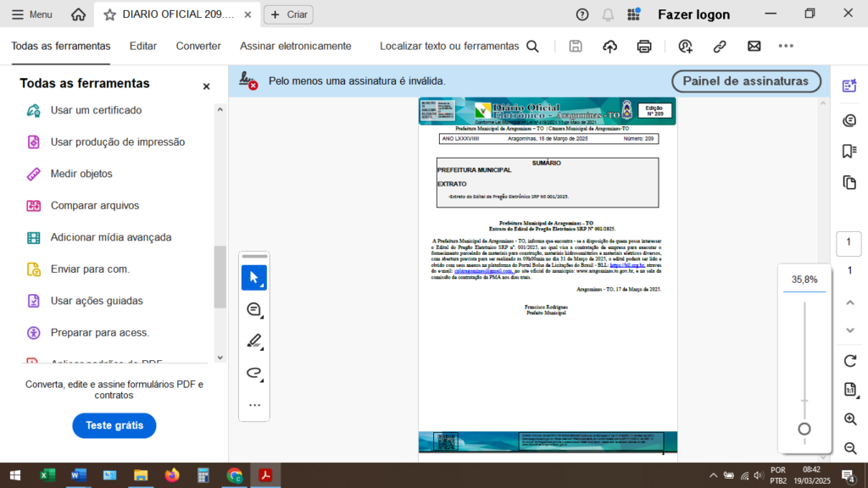Screen dimensions: 868x488
Task: Click the Criar new tab button
Action: (288, 14)
